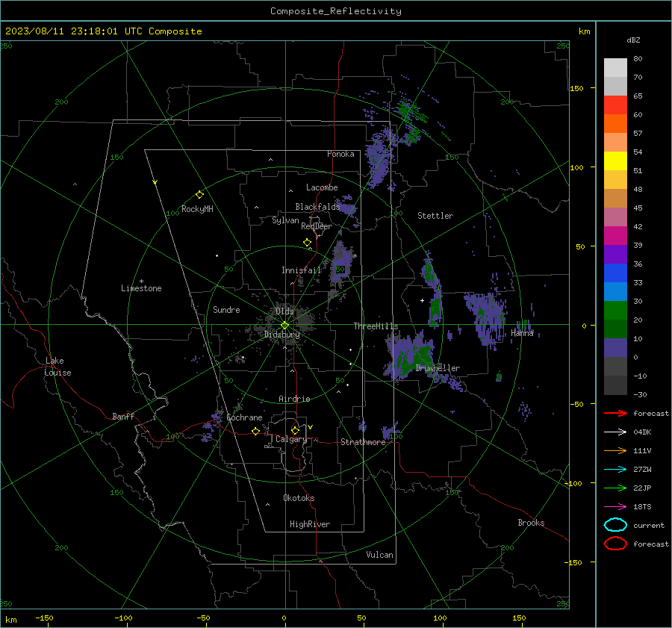
Task: Click the Banff label
Action: 123,417
